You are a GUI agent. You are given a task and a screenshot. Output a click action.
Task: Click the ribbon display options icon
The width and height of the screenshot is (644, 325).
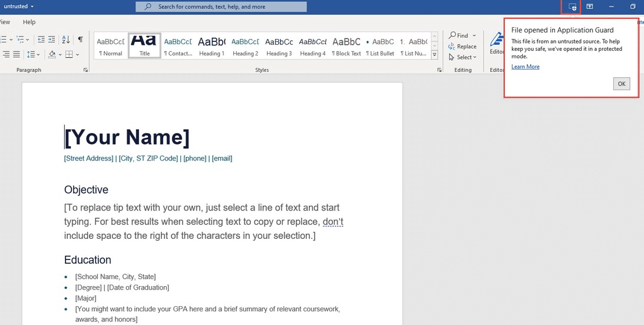590,6
